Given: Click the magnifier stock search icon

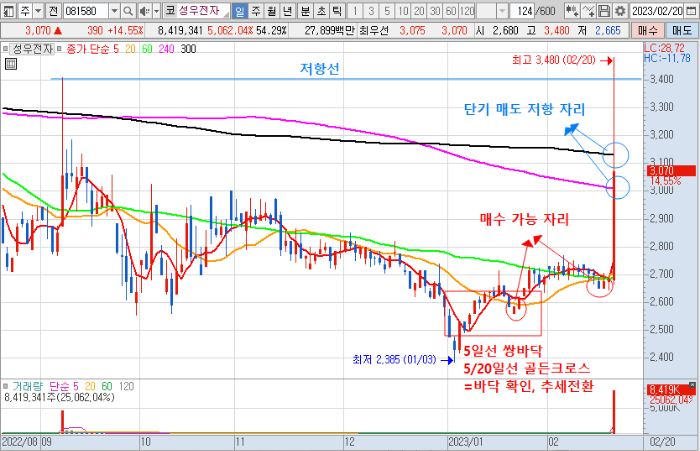Looking at the screenshot, I should 128,11.
